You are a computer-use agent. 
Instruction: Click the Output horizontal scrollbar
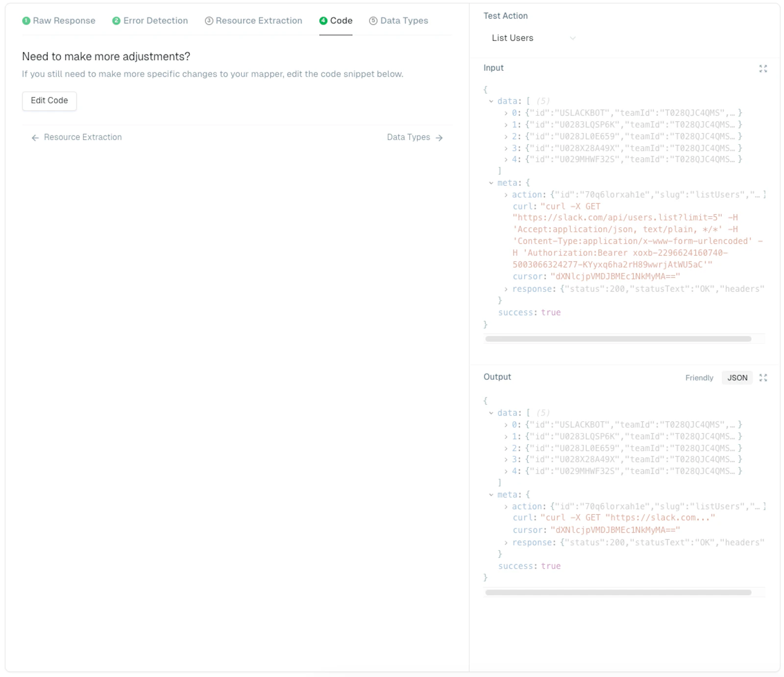618,592
